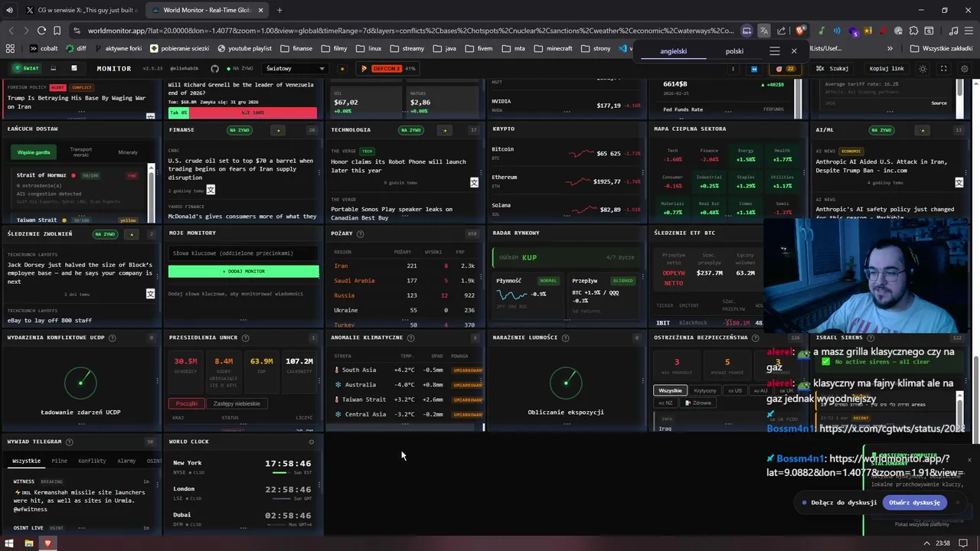This screenshot has width=980, height=551.
Task: Filter security warnings by Zdrowie
Action: click(698, 403)
